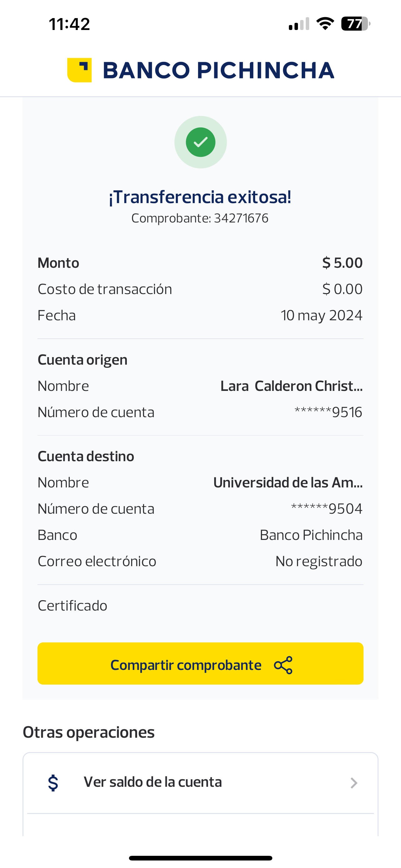Tap the 11:42 clock in the status bar

point(69,24)
